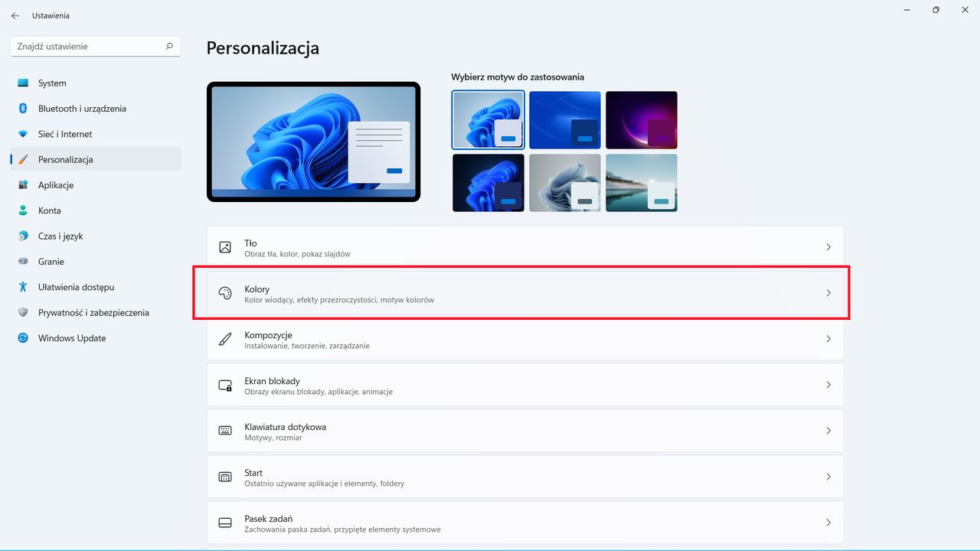Click the magnifier icon in the search box
Screen dimensions: 980x551
point(168,46)
